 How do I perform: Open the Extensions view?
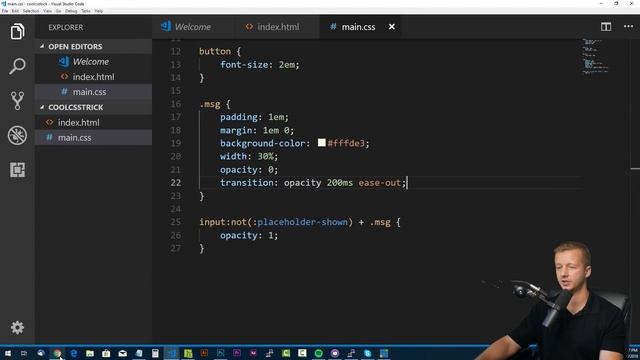point(17,169)
